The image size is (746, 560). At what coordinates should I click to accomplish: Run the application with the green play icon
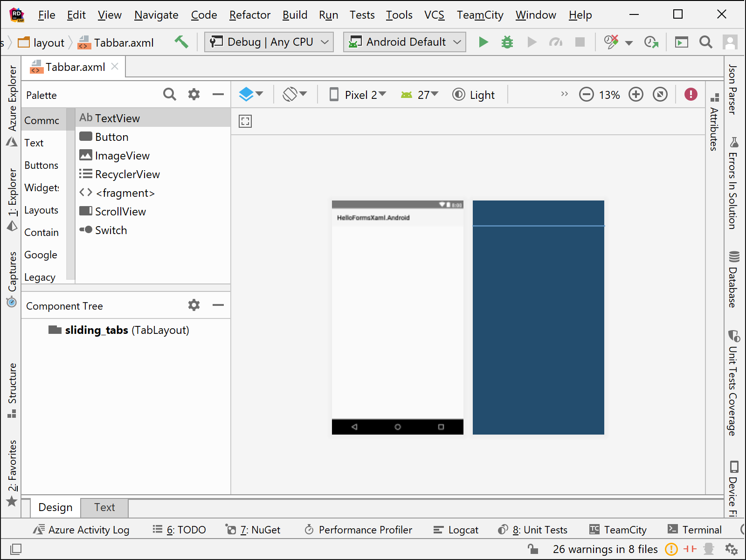coord(483,42)
